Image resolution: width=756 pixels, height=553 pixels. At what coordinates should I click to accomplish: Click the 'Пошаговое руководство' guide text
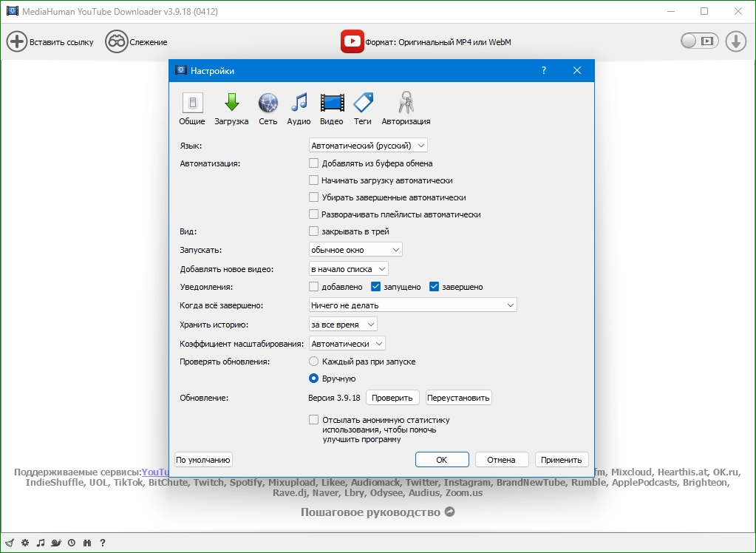370,512
